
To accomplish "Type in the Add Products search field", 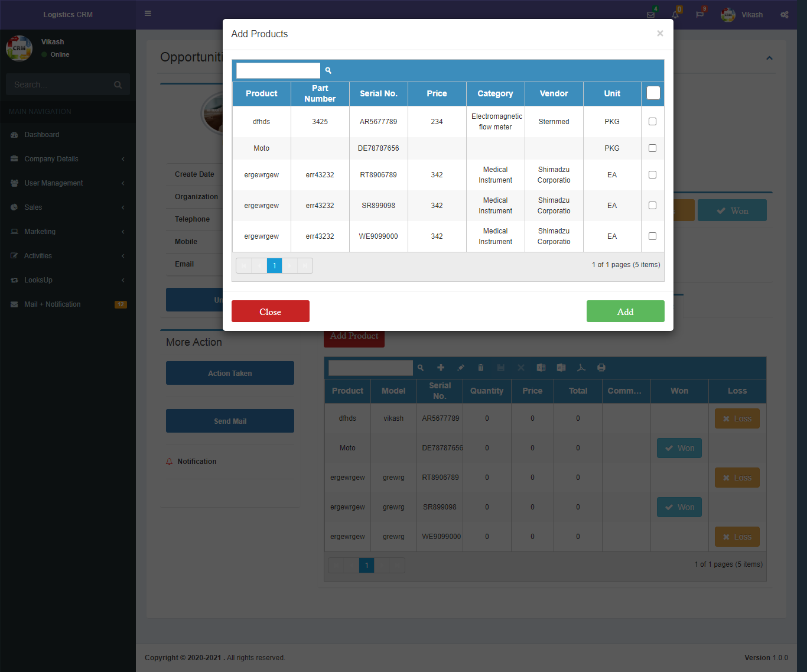I will (278, 70).
